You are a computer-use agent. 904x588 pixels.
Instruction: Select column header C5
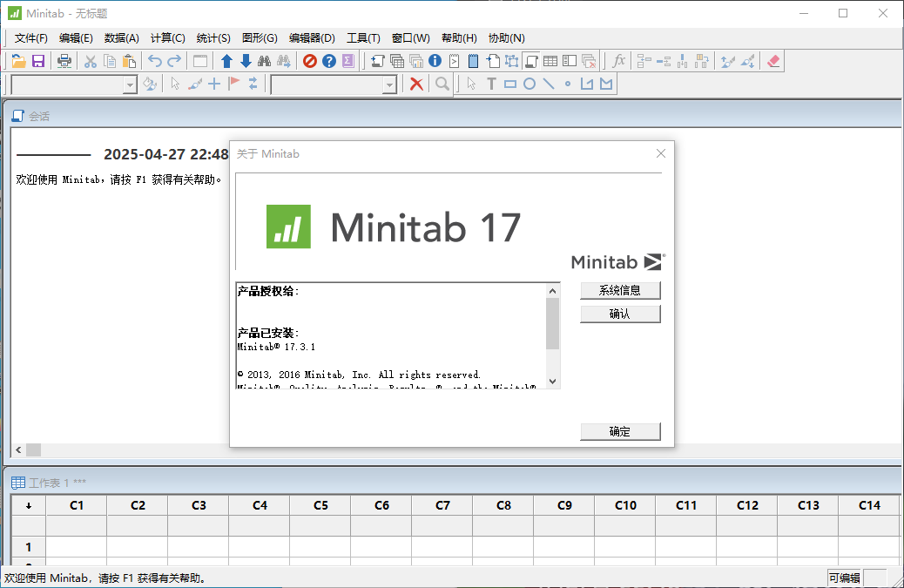[320, 505]
